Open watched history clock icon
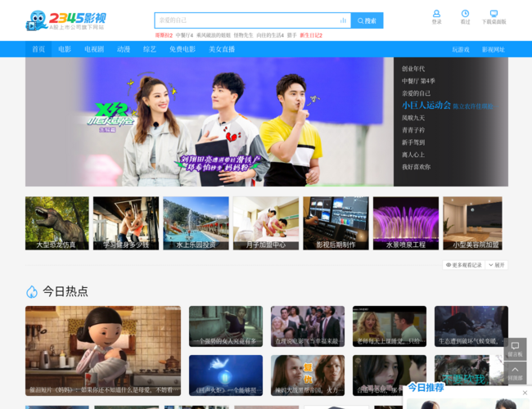 pos(465,14)
